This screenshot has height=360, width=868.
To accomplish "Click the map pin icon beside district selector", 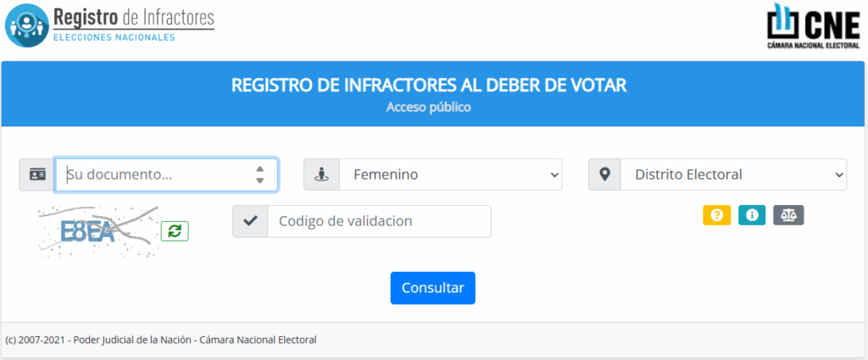I will [604, 174].
